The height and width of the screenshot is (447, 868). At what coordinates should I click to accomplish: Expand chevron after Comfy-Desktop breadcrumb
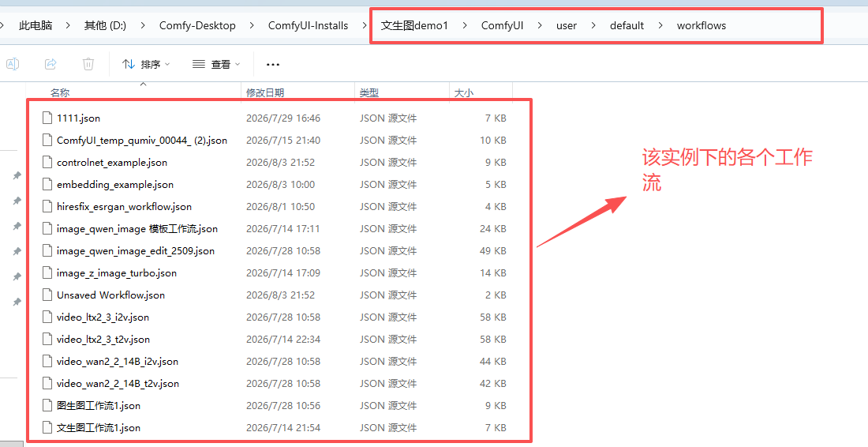pos(252,25)
